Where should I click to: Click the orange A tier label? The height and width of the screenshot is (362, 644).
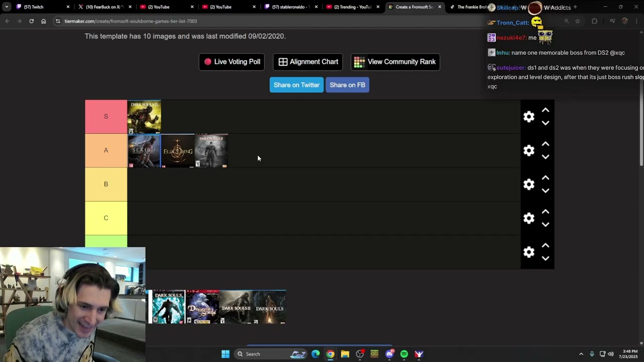point(106,150)
